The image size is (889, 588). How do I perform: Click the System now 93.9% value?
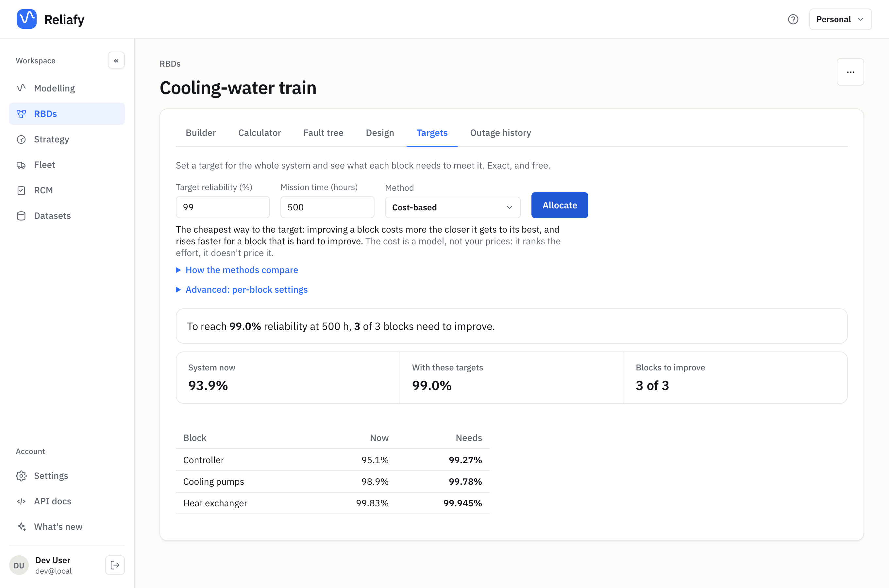pyautogui.click(x=208, y=385)
